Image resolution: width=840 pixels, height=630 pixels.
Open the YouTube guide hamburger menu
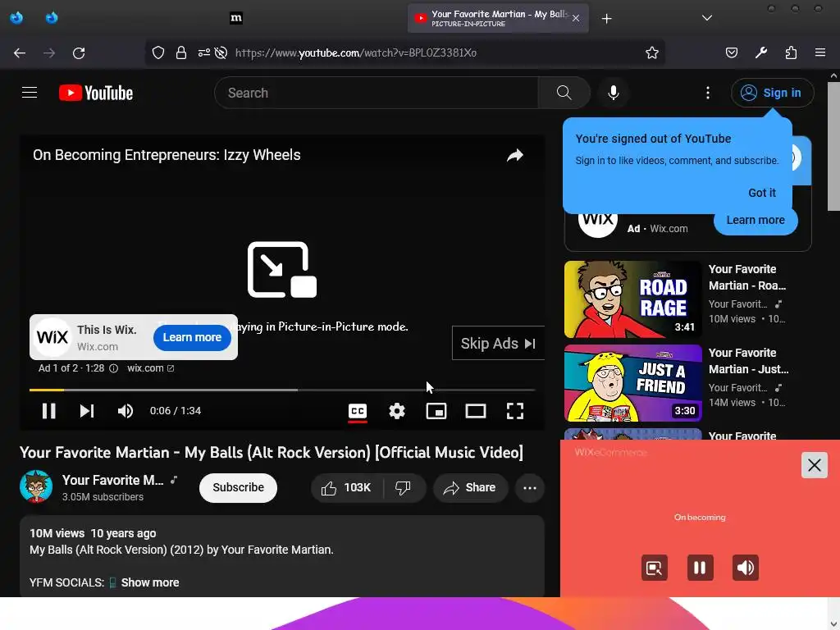(x=30, y=93)
